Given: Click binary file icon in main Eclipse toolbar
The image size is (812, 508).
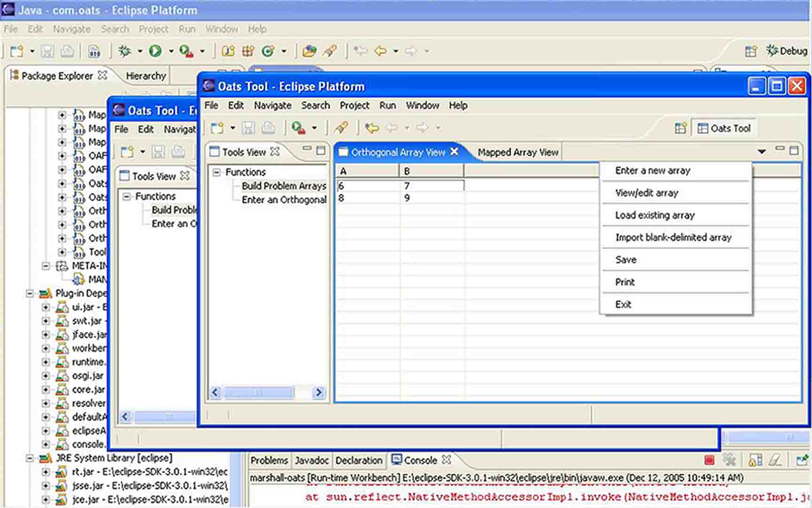Looking at the screenshot, I should coord(94,51).
